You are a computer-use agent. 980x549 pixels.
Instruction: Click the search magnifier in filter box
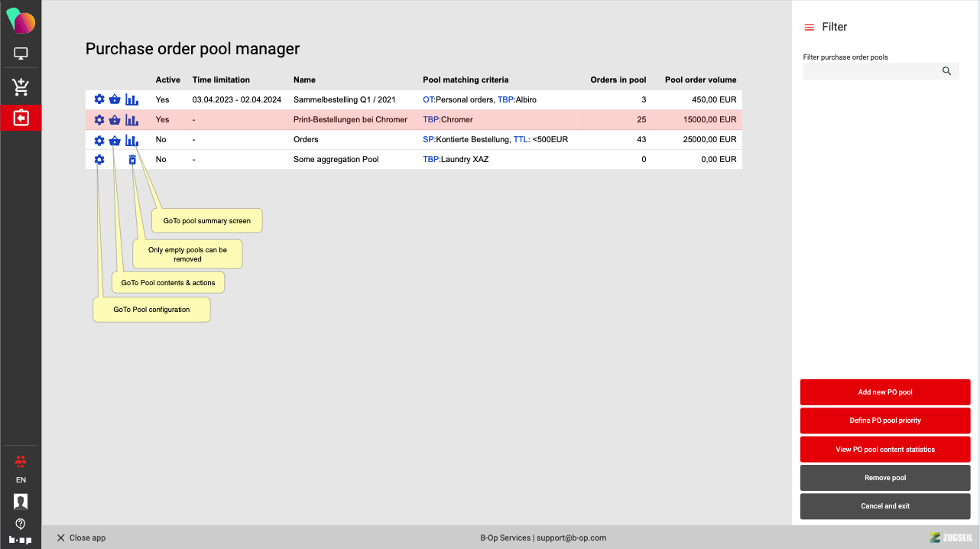[x=946, y=71]
